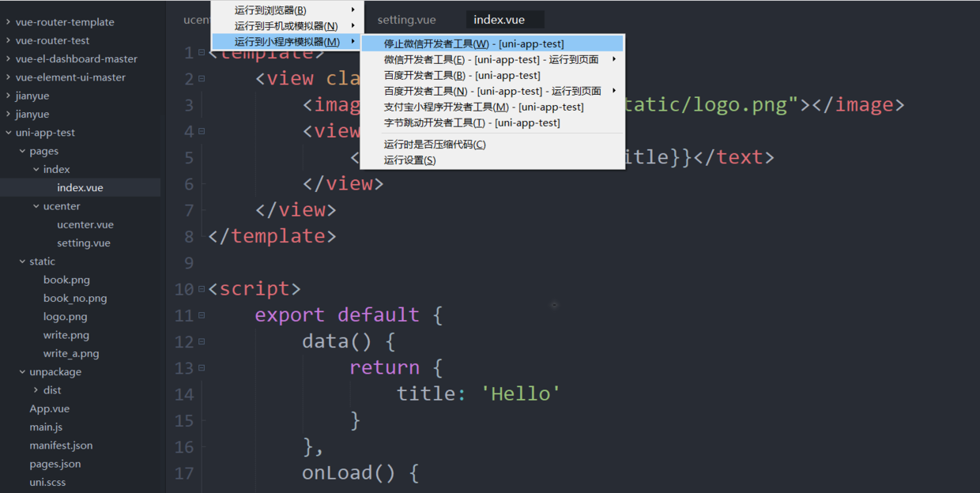980x493 pixels.
Task: Toggle 运行时是否压缩代码(C) option
Action: click(492, 144)
